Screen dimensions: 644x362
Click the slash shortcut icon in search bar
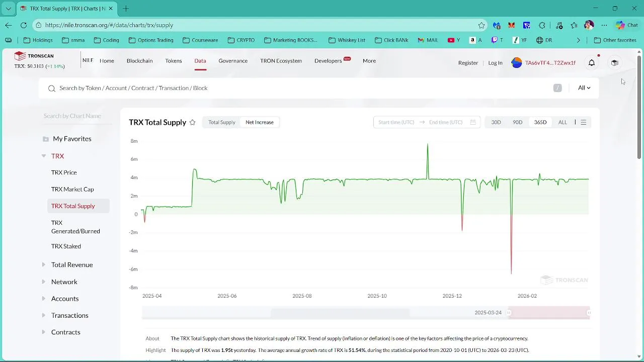coord(557,88)
